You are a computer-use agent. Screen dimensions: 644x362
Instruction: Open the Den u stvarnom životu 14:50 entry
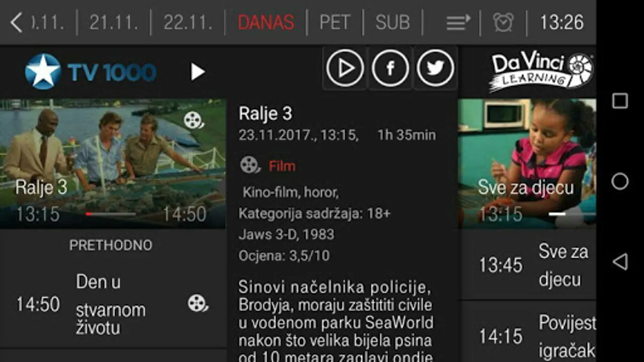113,304
